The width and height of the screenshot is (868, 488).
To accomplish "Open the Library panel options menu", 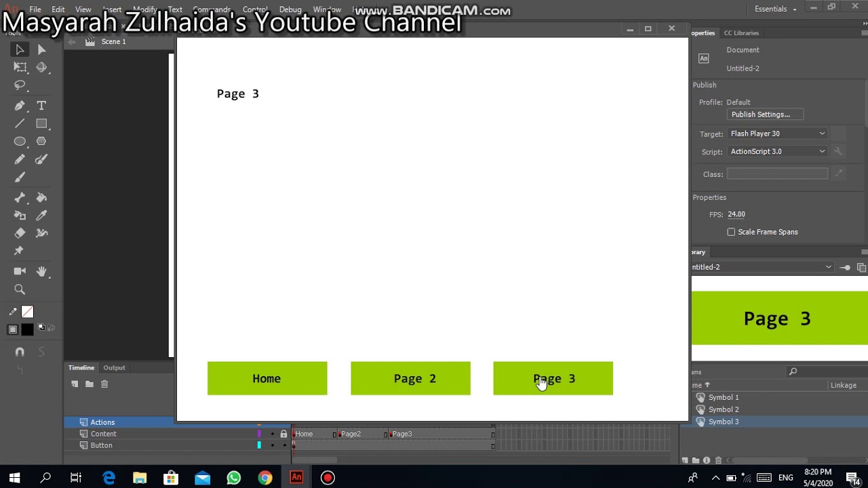I will (x=864, y=252).
